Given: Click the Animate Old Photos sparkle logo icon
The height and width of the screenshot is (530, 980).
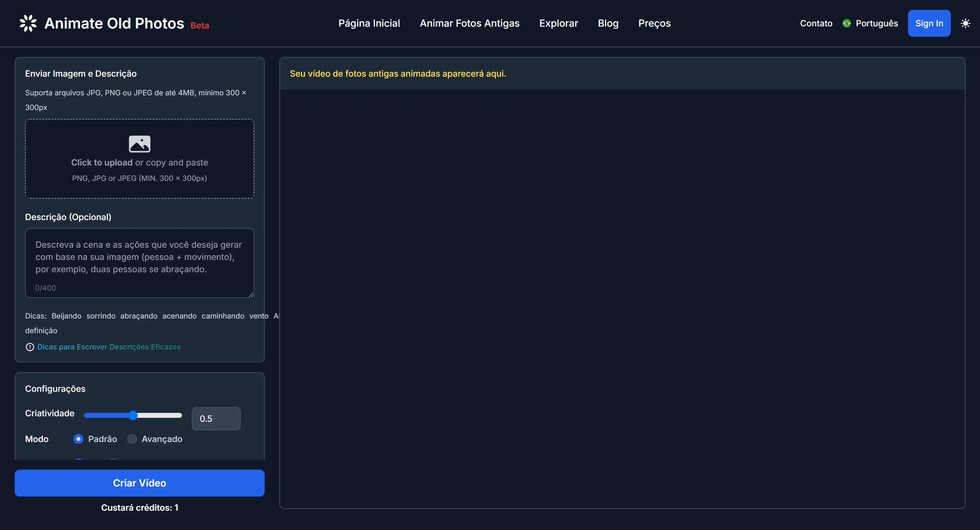Looking at the screenshot, I should (28, 23).
